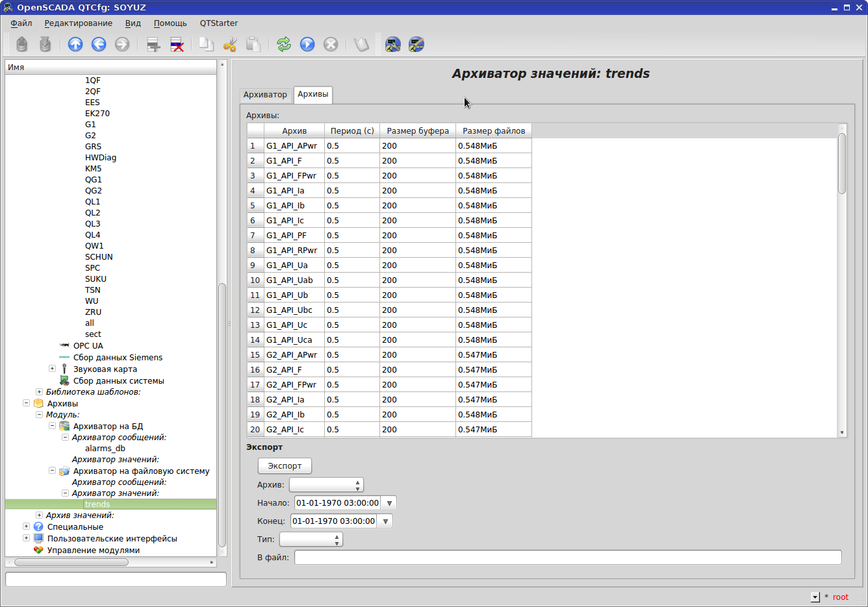Click the delete item red-cross icon

(177, 44)
